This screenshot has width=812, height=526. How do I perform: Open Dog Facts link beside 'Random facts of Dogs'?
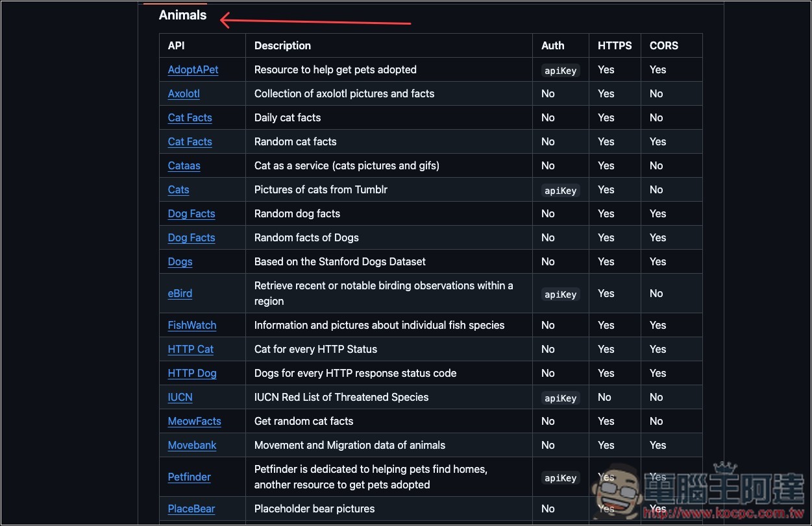pyautogui.click(x=191, y=238)
